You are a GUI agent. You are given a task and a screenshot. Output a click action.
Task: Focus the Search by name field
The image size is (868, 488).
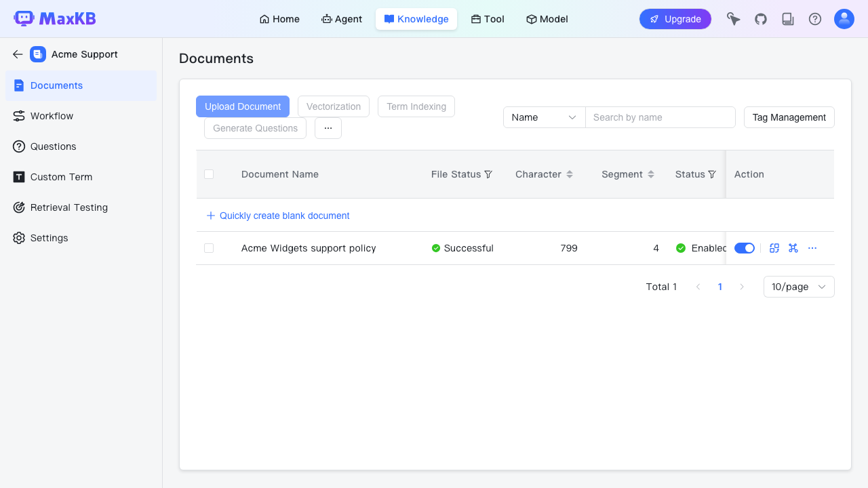pos(660,117)
